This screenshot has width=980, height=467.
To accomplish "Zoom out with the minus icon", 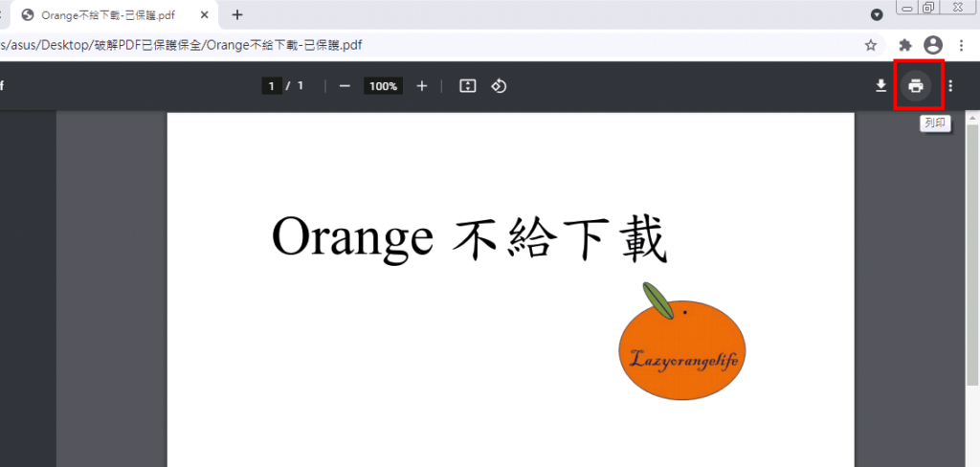I will pyautogui.click(x=345, y=86).
